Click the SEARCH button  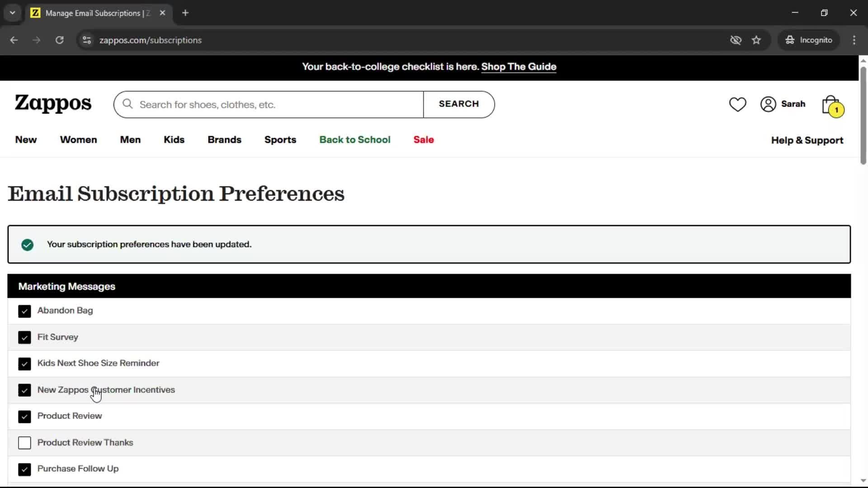[x=459, y=104]
